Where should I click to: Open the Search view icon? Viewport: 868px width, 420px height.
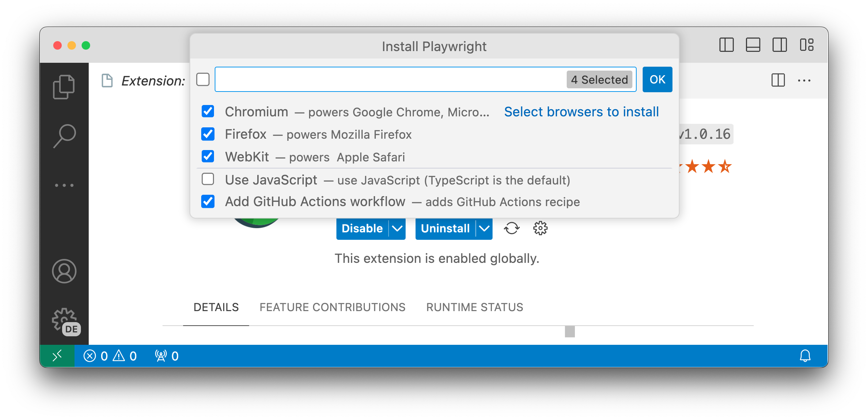click(x=65, y=136)
